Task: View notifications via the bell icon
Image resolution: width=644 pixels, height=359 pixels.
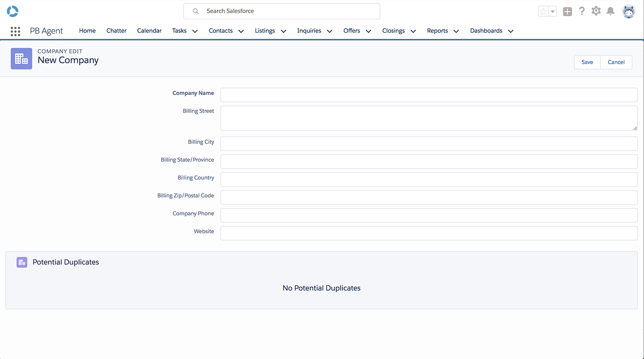Action: [610, 11]
